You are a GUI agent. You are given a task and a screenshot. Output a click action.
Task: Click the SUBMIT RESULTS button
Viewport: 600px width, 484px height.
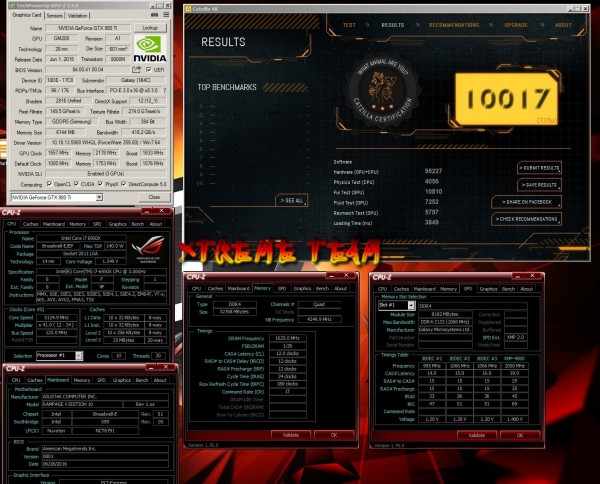click(540, 168)
